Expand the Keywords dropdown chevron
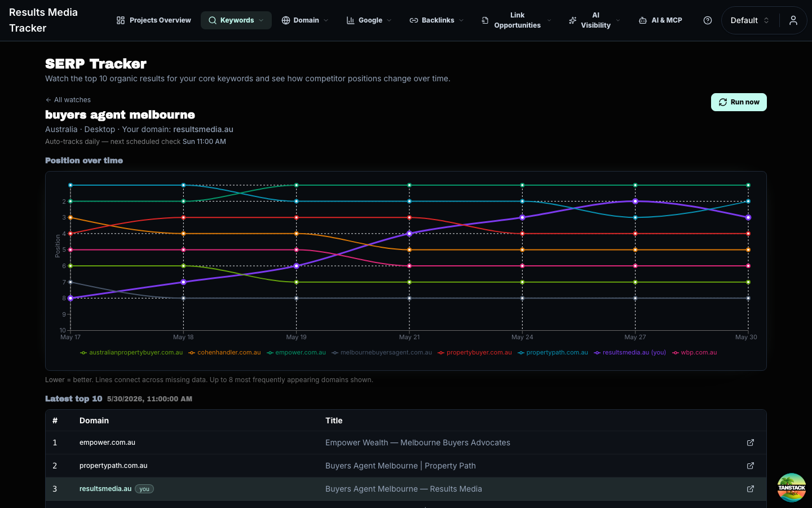This screenshot has height=508, width=812. (261, 20)
